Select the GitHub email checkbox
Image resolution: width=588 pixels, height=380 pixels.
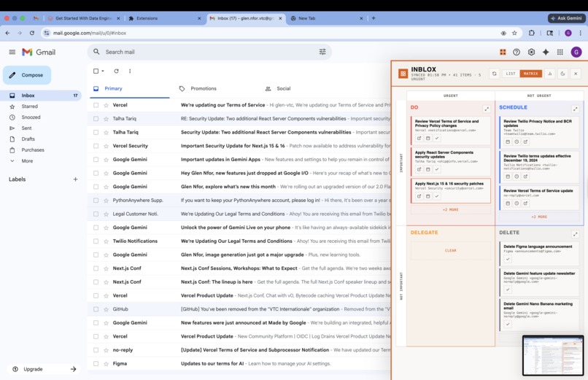point(96,309)
